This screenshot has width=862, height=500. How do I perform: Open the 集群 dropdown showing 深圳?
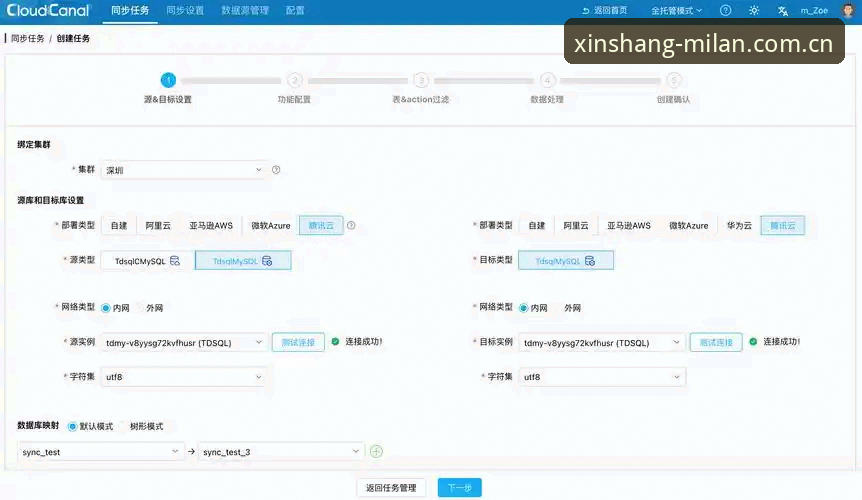click(x=184, y=170)
